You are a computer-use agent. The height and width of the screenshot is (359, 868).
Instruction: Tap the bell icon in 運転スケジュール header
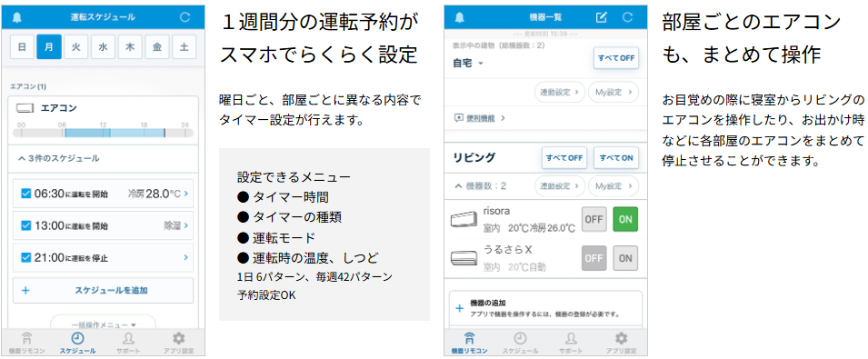[17, 17]
